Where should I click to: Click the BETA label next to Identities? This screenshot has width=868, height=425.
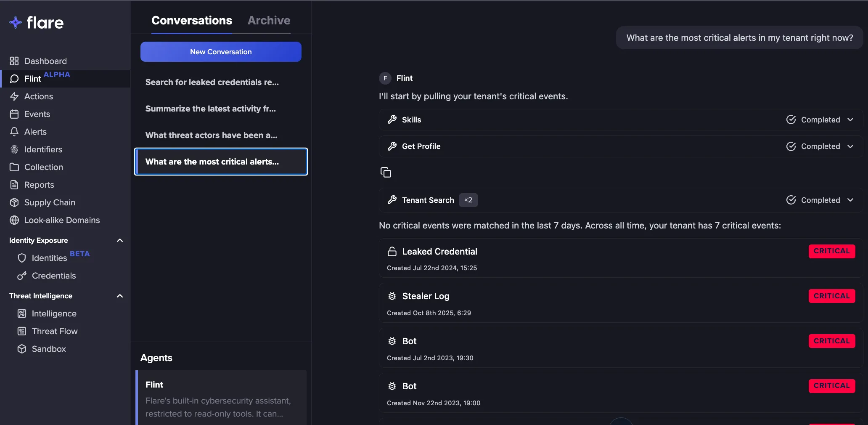pyautogui.click(x=80, y=254)
